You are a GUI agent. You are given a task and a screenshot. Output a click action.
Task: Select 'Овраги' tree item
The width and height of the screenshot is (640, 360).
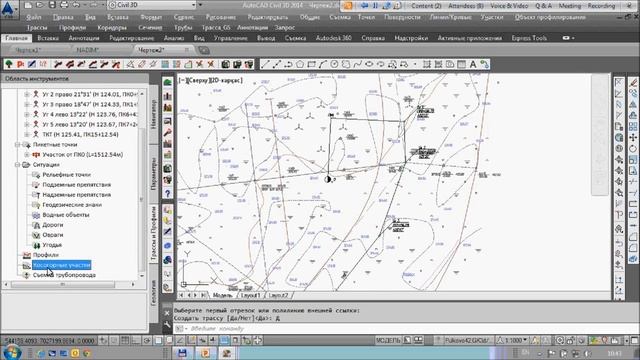tap(53, 235)
